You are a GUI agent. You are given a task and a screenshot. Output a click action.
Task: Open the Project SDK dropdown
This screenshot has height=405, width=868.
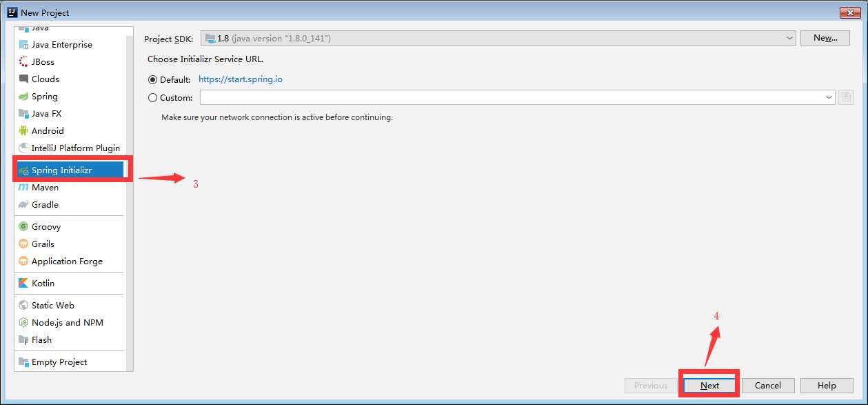[x=498, y=39]
